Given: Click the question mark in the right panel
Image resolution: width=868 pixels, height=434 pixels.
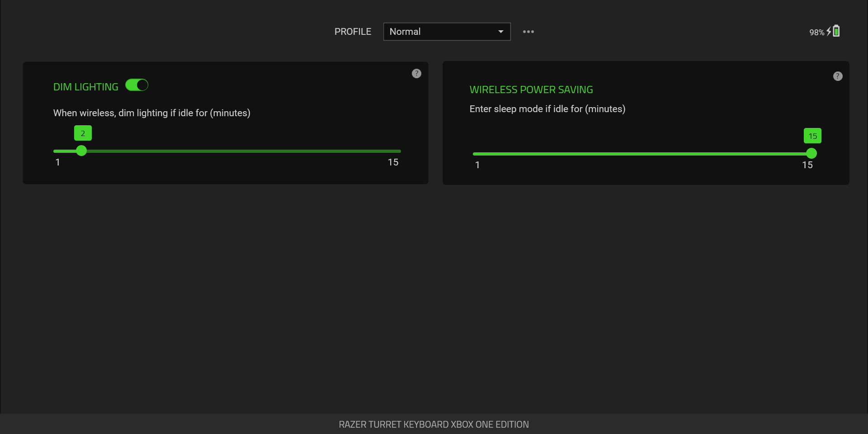Looking at the screenshot, I should point(838,76).
